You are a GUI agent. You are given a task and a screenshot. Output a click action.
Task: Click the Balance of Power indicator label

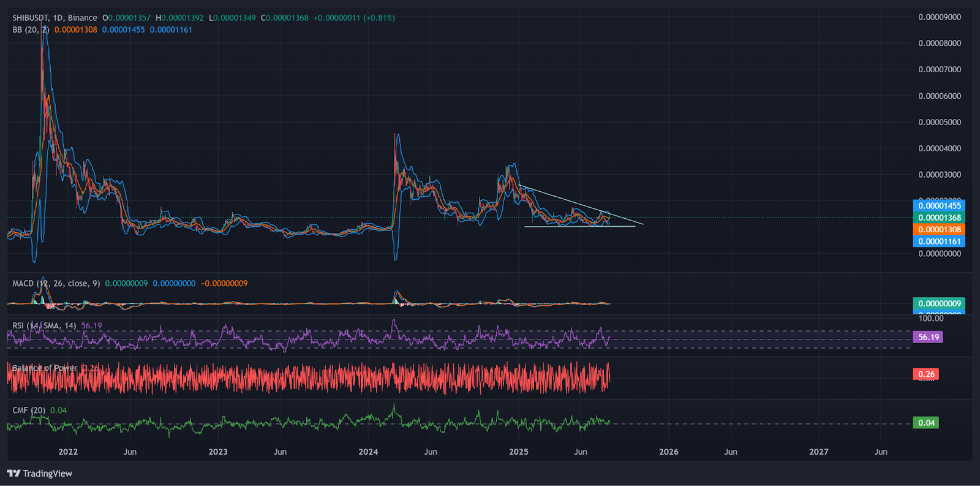click(45, 368)
